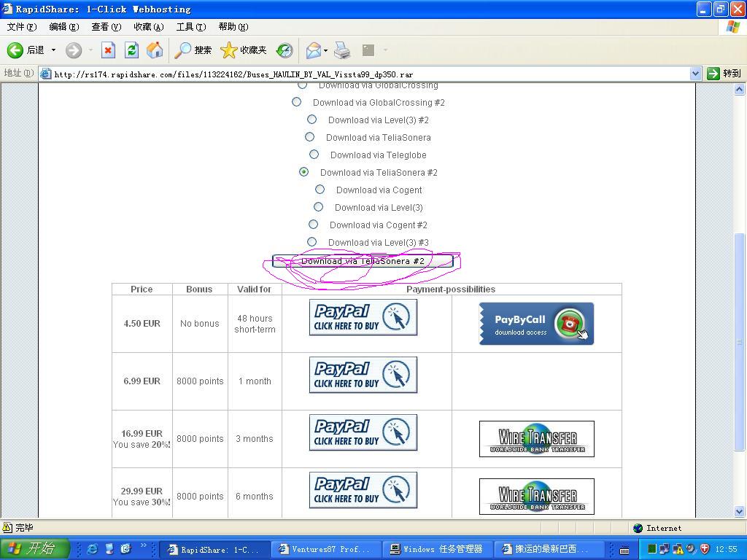
Task: Open the History toolbar icon
Action: coord(285,50)
